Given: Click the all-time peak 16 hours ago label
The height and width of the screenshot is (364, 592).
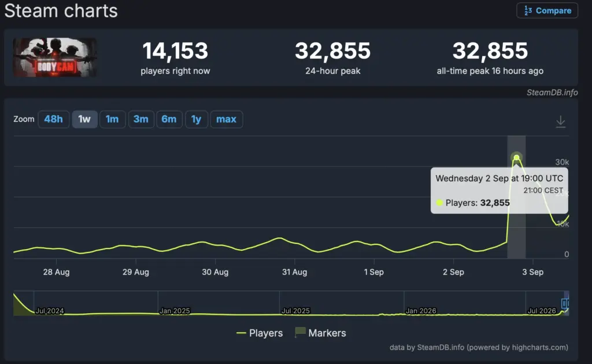Looking at the screenshot, I should [x=490, y=71].
